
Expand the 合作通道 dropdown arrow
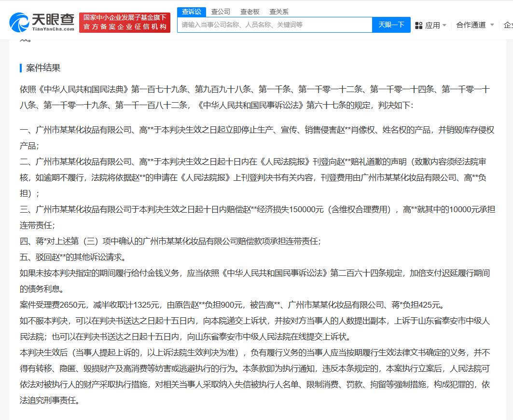click(x=492, y=25)
